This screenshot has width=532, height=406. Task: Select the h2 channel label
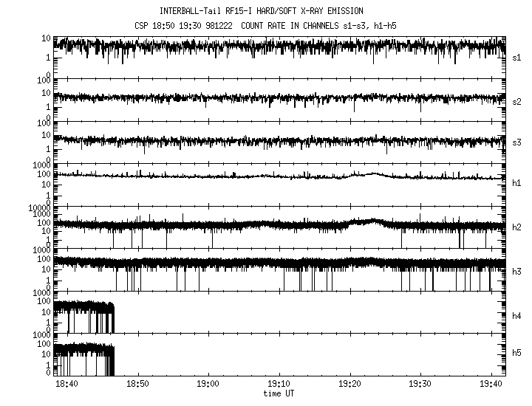click(517, 227)
